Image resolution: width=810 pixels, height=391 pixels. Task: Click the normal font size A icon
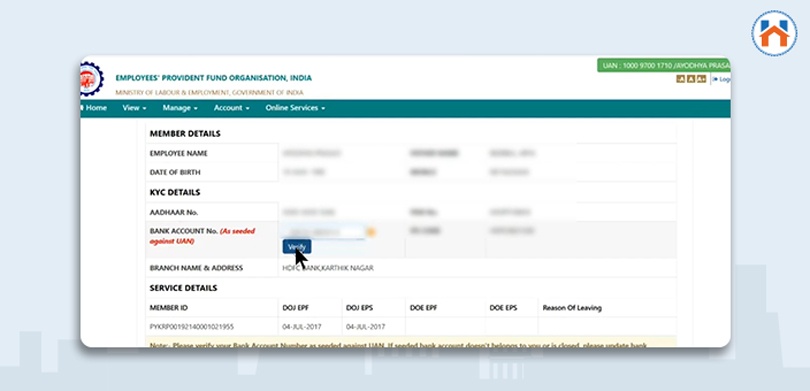[691, 79]
